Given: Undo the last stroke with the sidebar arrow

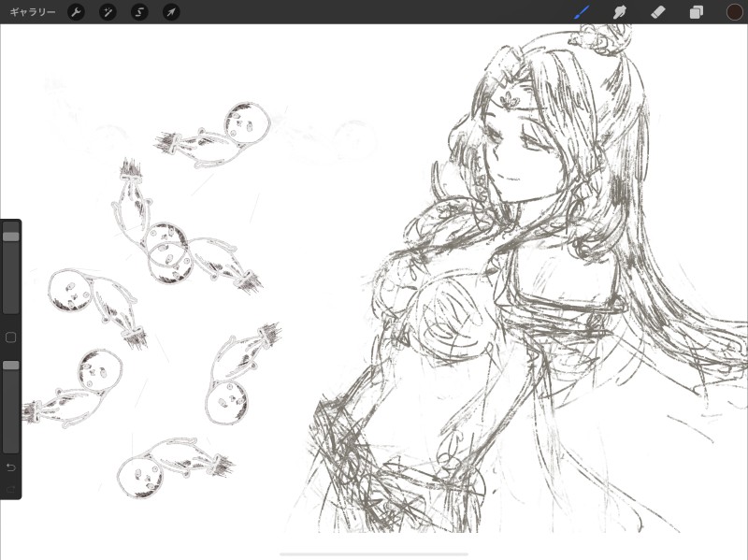Looking at the screenshot, I should tap(10, 467).
